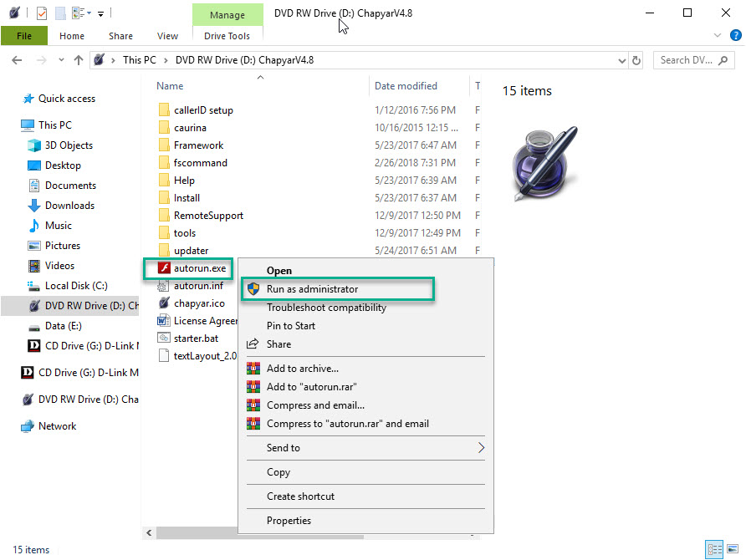Select the textLayout_2.0 file icon
The image size is (746, 560).
coord(163,355)
